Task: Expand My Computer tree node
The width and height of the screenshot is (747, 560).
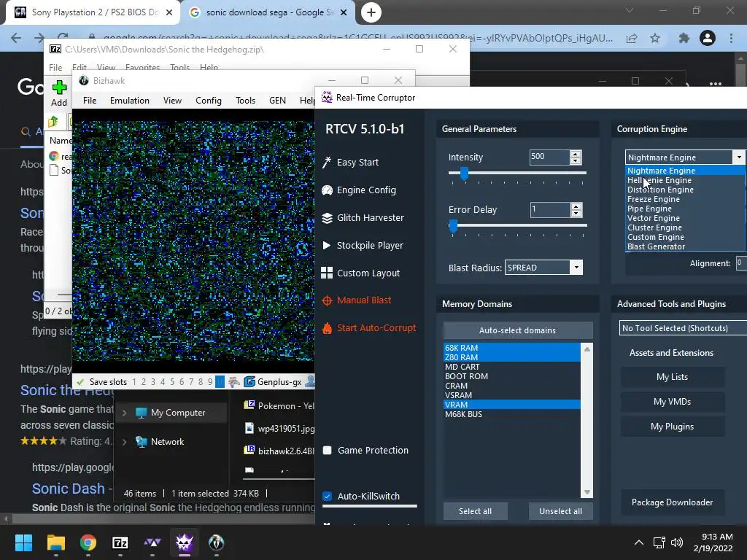Action: click(124, 413)
